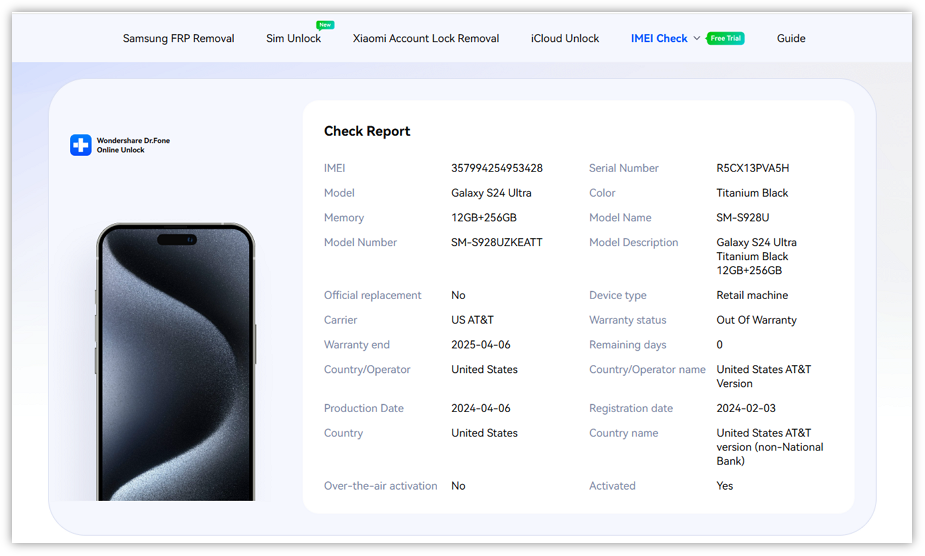Select IMEI value 357994254953428

coord(497,168)
